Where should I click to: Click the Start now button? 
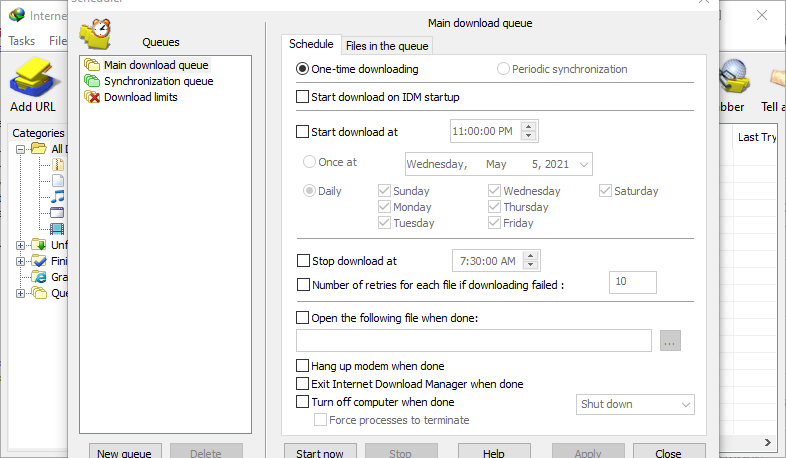coord(320,452)
